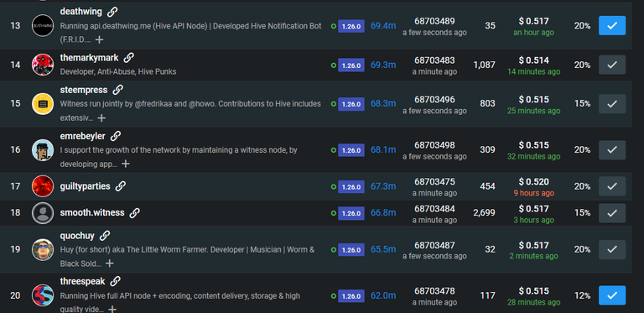Open themarkymark's 69.3m votes
Viewport: 644px width, 313px height.
point(383,65)
